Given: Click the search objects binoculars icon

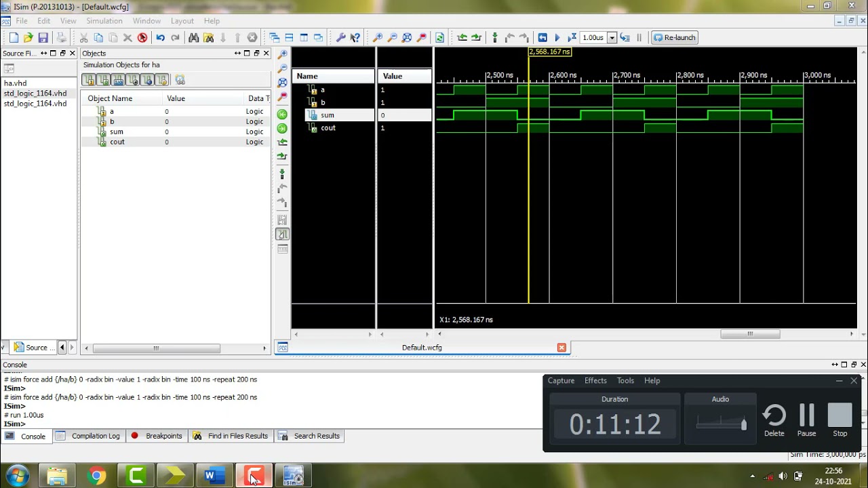Looking at the screenshot, I should 180,80.
